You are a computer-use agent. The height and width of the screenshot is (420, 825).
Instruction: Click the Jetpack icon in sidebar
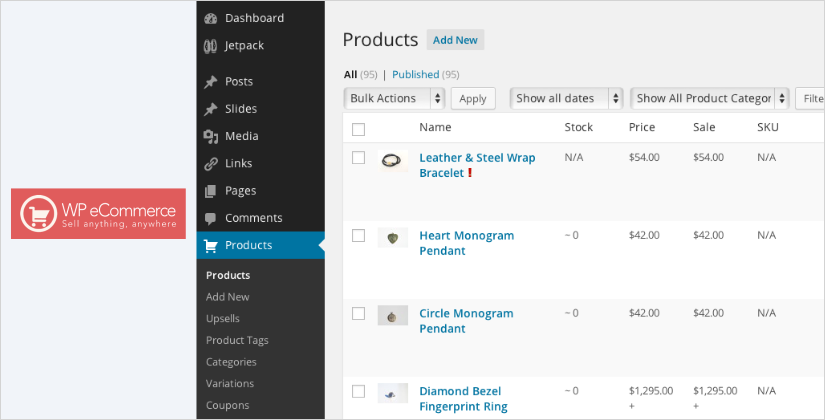pyautogui.click(x=210, y=46)
